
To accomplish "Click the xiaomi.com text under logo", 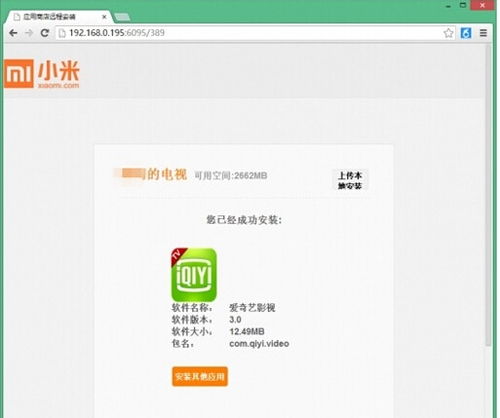I will coord(59,85).
